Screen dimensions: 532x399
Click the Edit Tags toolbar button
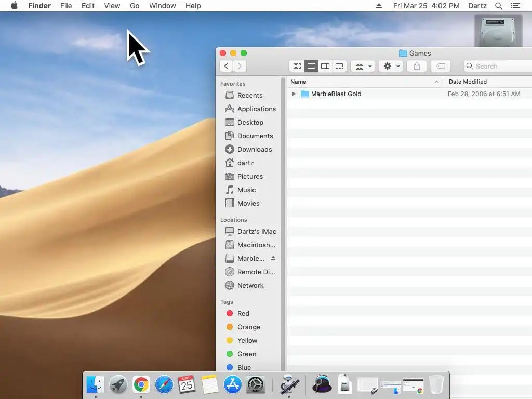(x=441, y=66)
